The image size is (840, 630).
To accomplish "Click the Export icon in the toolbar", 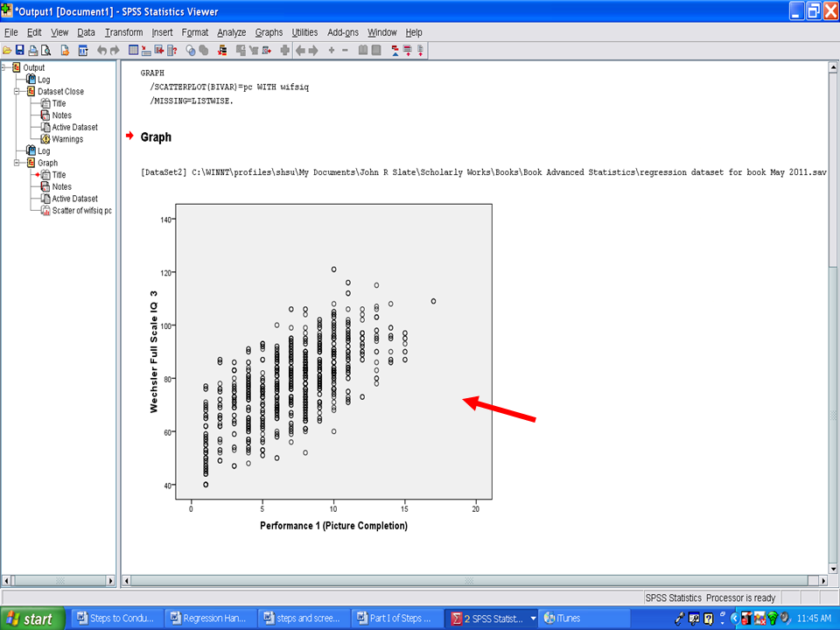I will coord(64,51).
